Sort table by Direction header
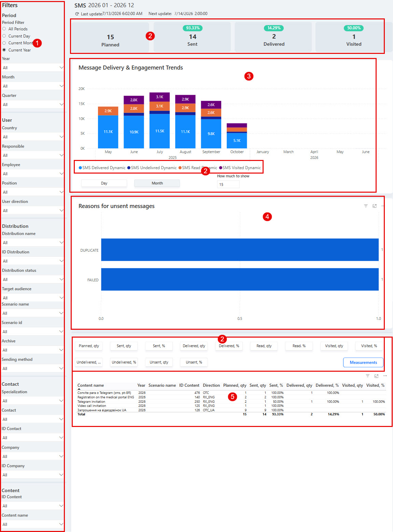393x532 pixels. click(x=211, y=385)
